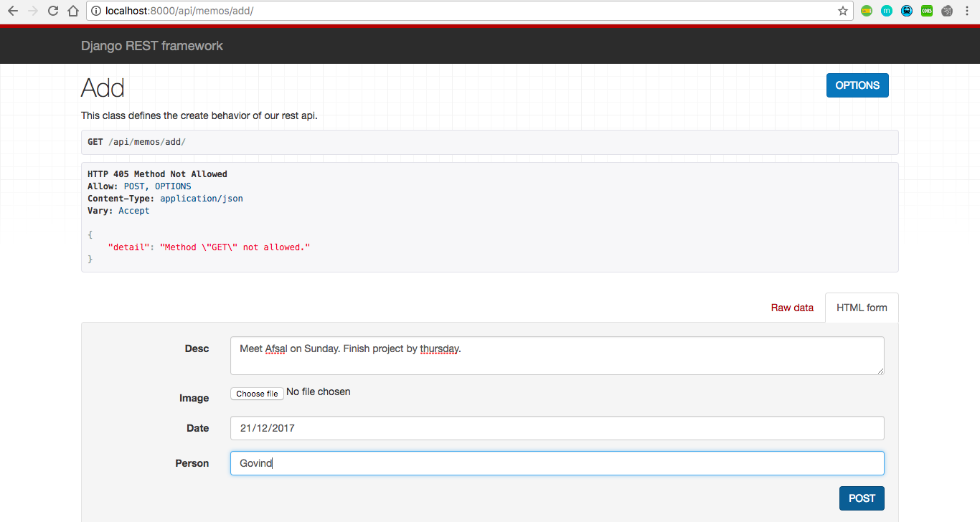The width and height of the screenshot is (980, 522).
Task: Reload the page with the refresh icon
Action: [52, 11]
